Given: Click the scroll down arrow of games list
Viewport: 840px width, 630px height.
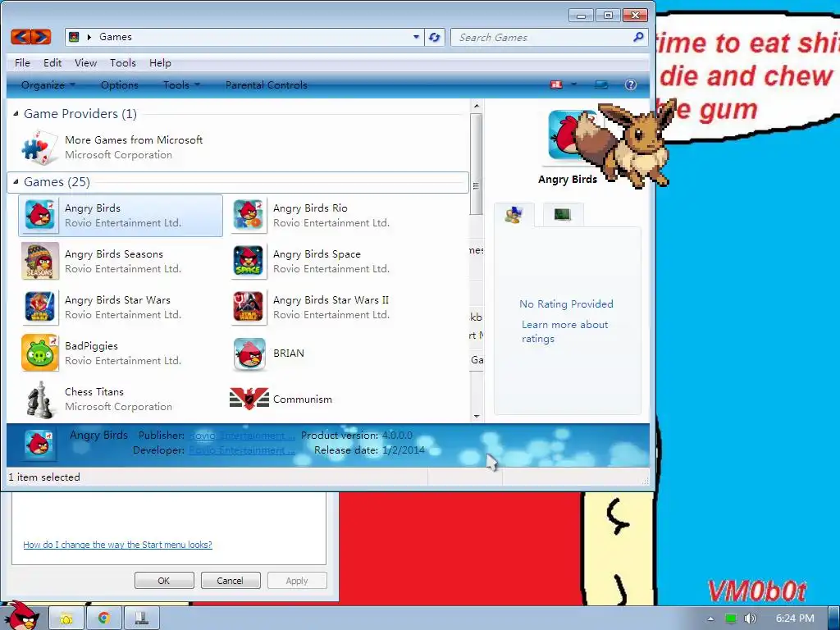Looking at the screenshot, I should click(477, 416).
